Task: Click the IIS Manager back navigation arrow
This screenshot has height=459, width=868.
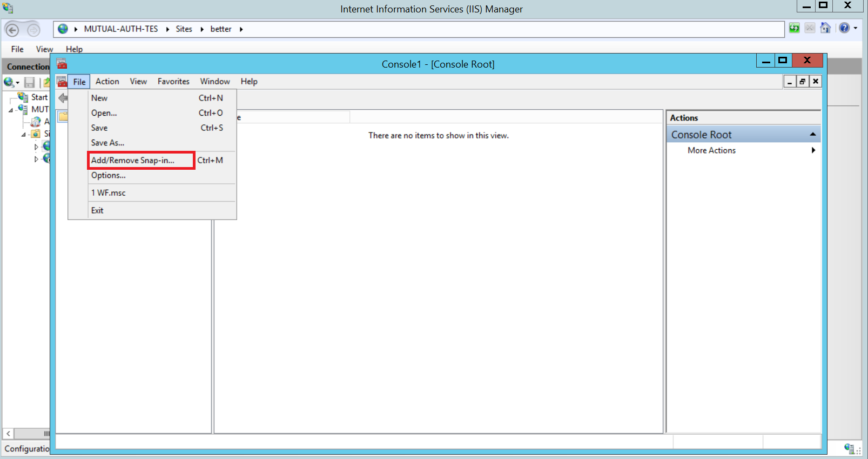Action: (12, 30)
